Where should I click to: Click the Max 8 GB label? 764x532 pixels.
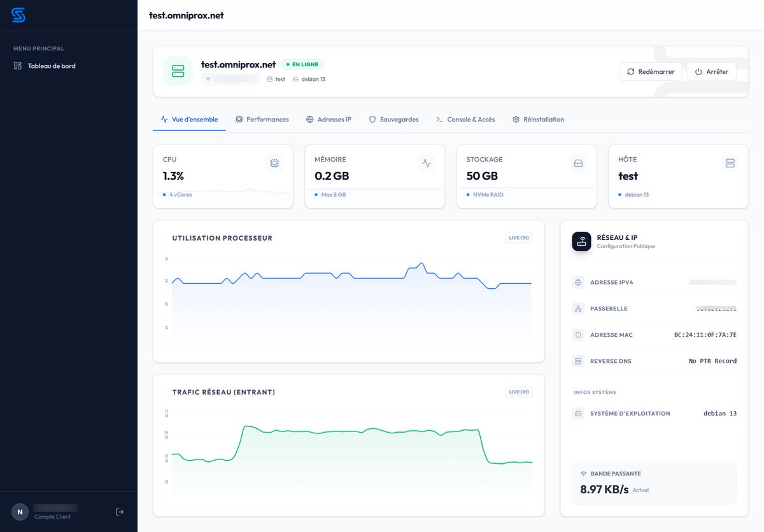(335, 195)
